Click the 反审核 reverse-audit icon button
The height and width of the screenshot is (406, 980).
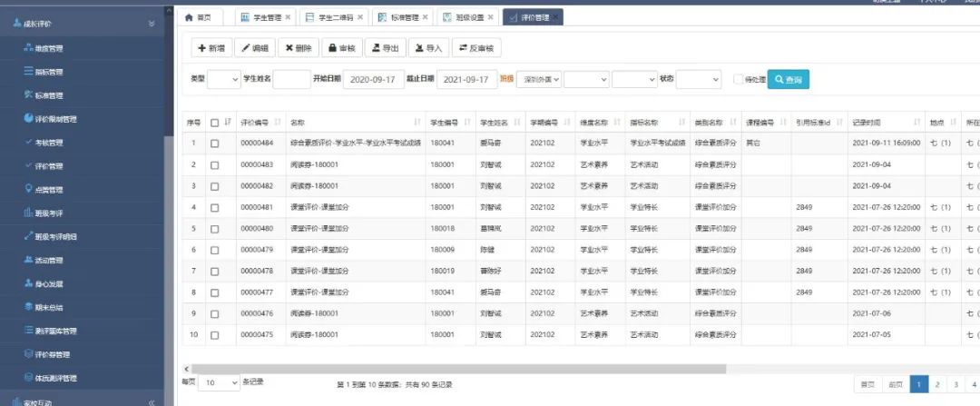click(x=476, y=48)
